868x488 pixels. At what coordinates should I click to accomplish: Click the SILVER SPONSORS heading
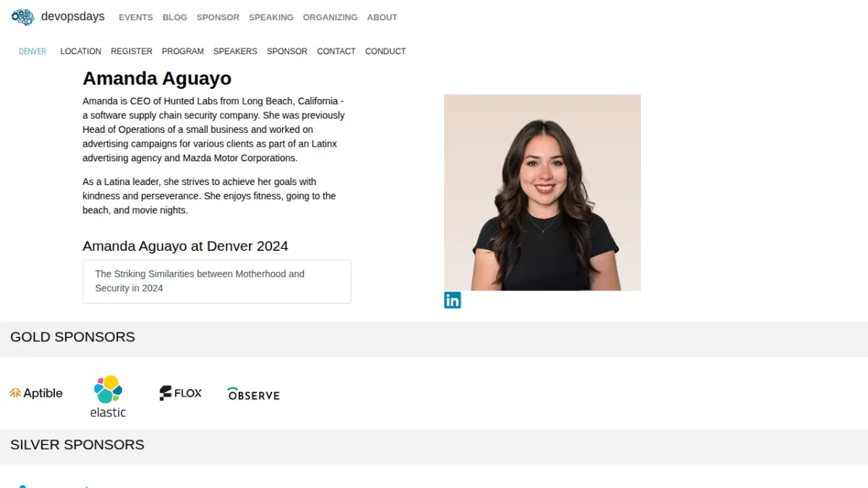(x=77, y=445)
